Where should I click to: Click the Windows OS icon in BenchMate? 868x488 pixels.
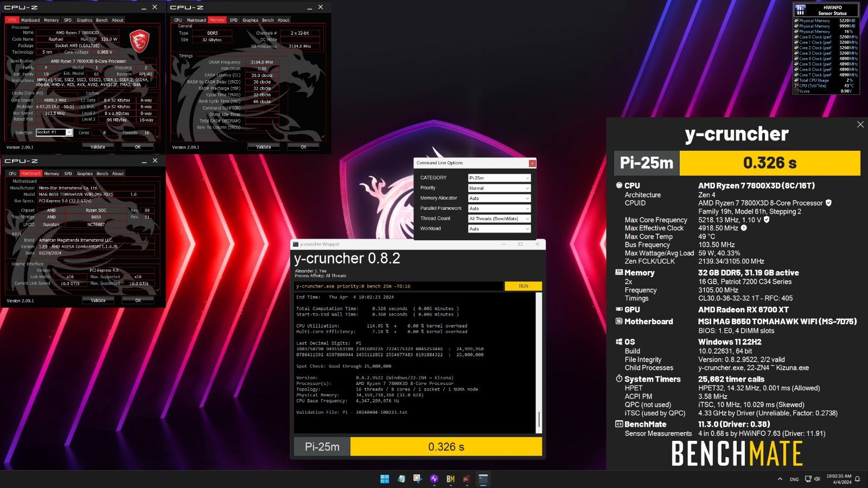[619, 342]
